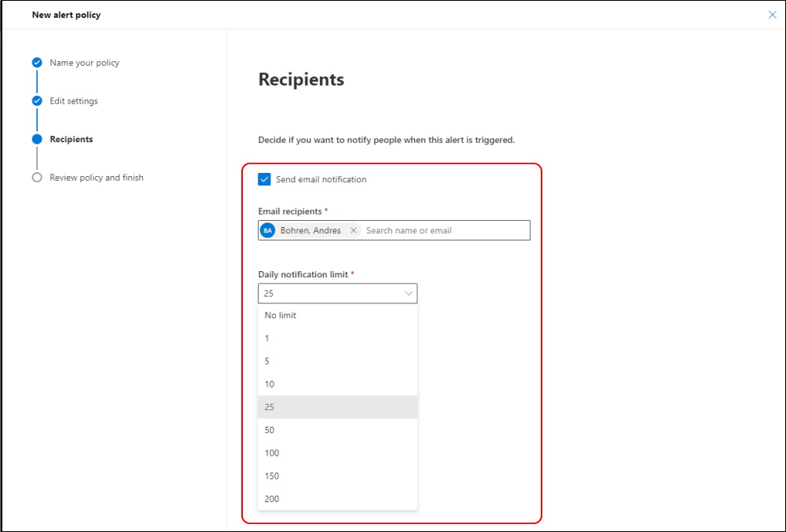Set daily notification limit to 5

click(337, 361)
